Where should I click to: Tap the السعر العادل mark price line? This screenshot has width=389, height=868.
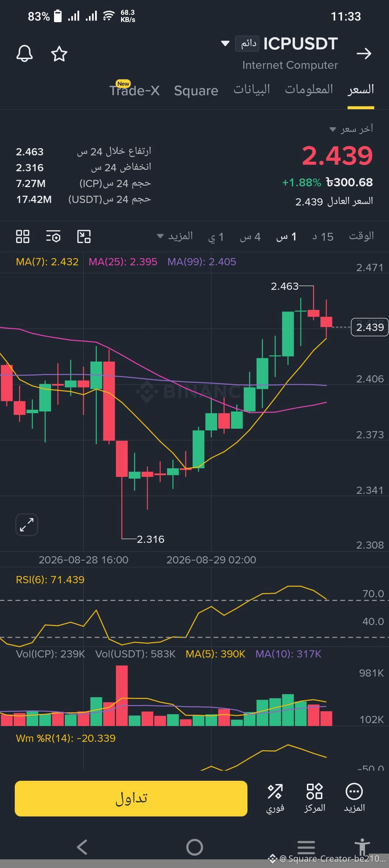334,201
